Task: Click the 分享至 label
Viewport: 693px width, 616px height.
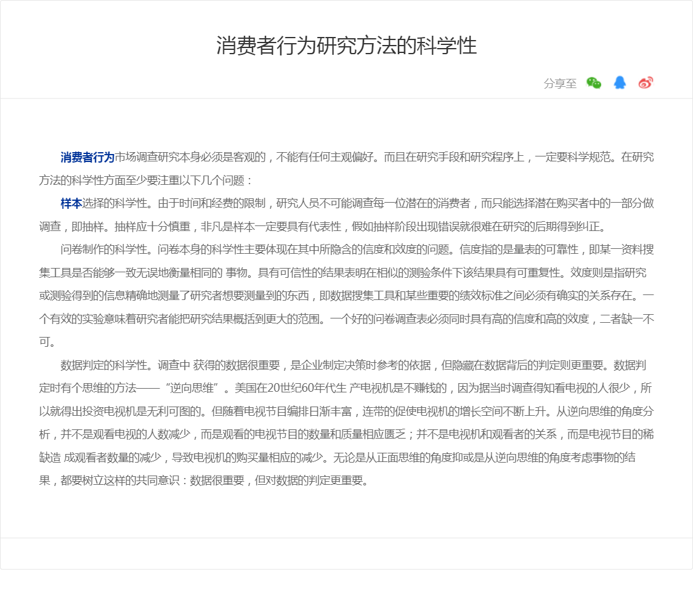Action: pos(560,84)
